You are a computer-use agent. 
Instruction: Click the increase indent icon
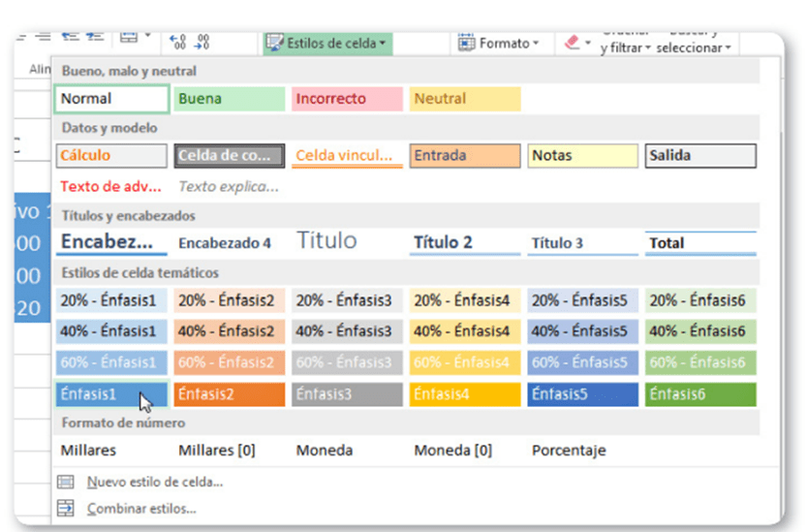[94, 37]
